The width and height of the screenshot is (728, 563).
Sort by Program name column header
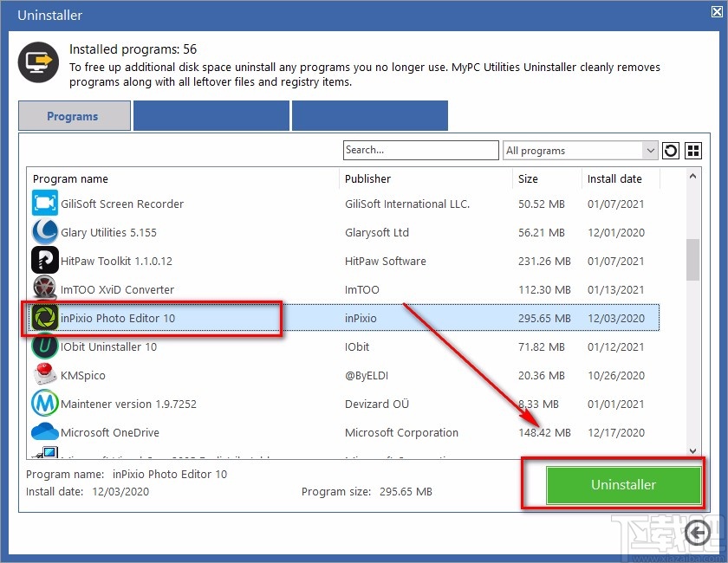[70, 178]
